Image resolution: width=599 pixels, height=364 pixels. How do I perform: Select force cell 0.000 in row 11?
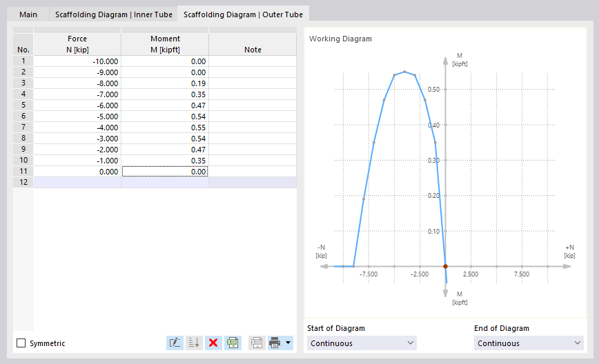[77, 172]
